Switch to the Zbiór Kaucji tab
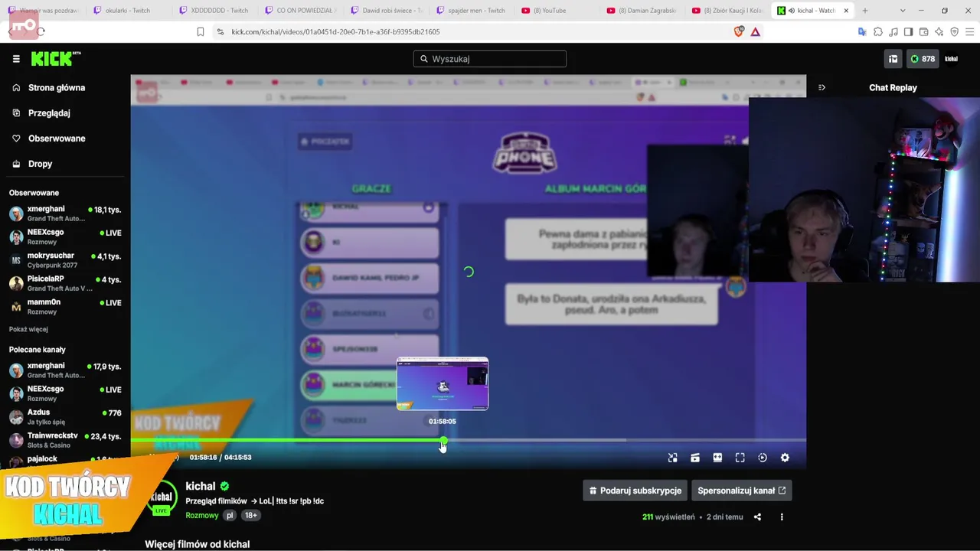The height and width of the screenshot is (551, 980). [x=729, y=11]
